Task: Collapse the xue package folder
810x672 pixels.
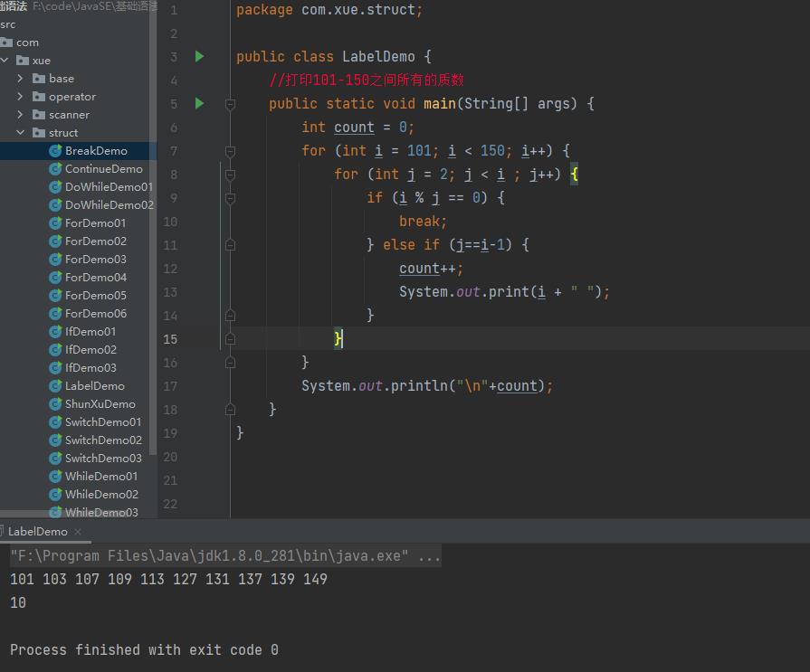Action: point(5,61)
